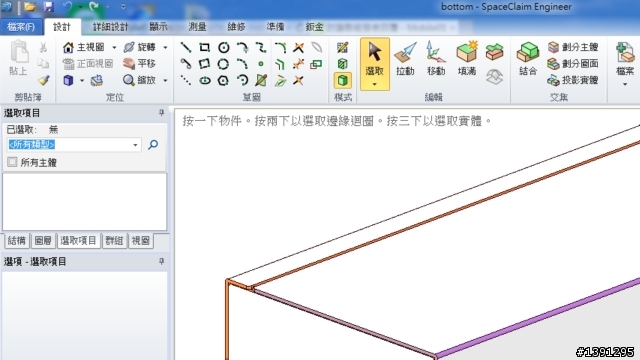The width and height of the screenshot is (640, 360).
Task: Select the Trim Away tool
Action: [298, 47]
